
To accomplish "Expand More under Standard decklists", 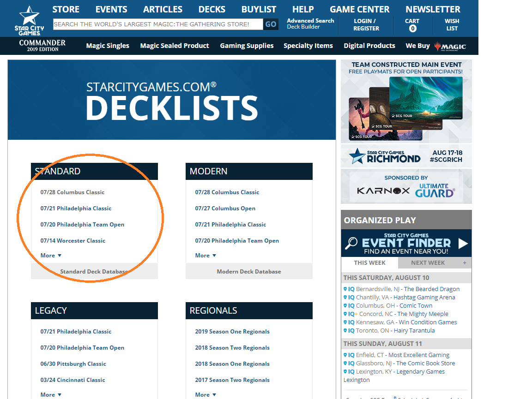I will (x=51, y=255).
